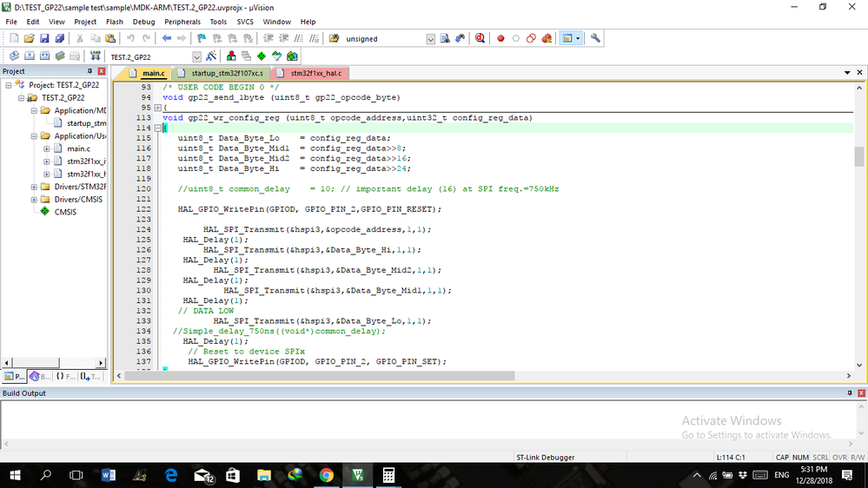Translate the current file
Image resolution: width=868 pixels, height=488 pixels.
point(14,56)
